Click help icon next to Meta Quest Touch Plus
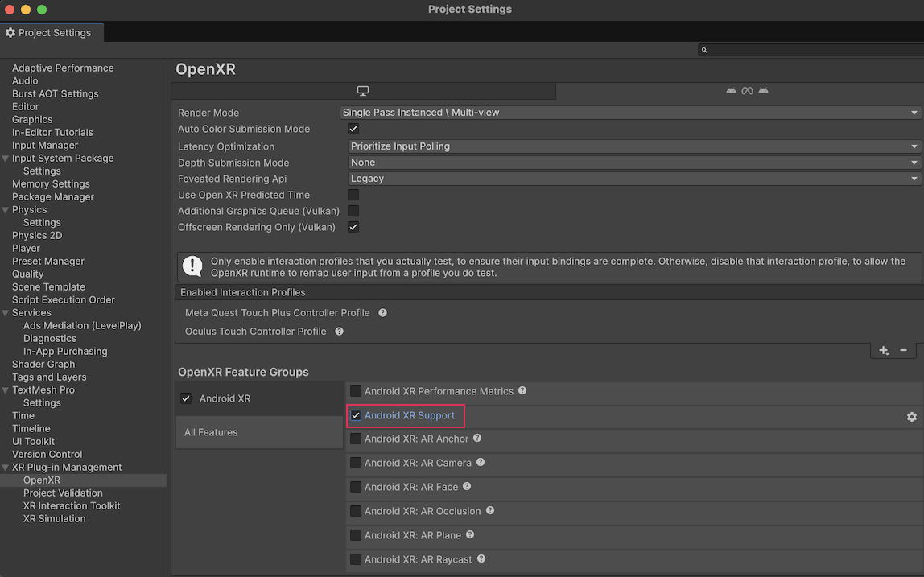The width and height of the screenshot is (924, 577). click(382, 313)
